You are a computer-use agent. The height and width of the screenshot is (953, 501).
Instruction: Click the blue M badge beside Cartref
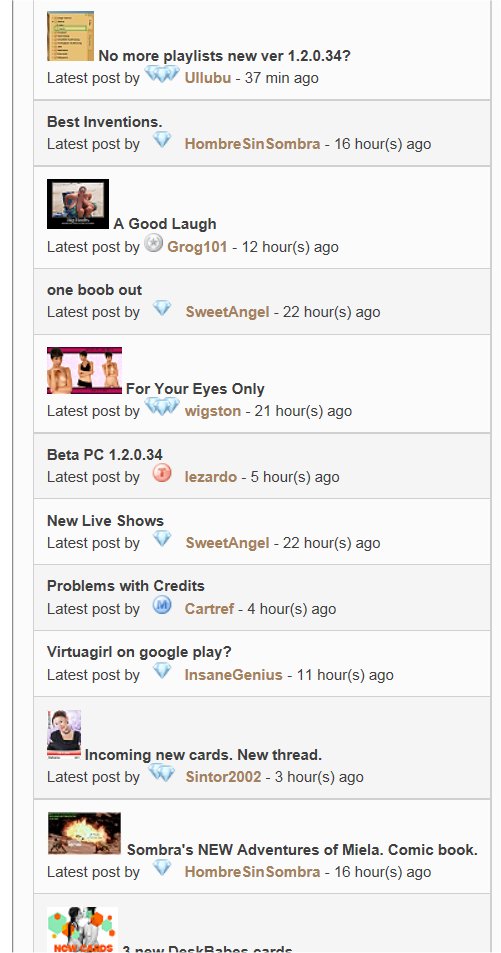pyautogui.click(x=162, y=605)
